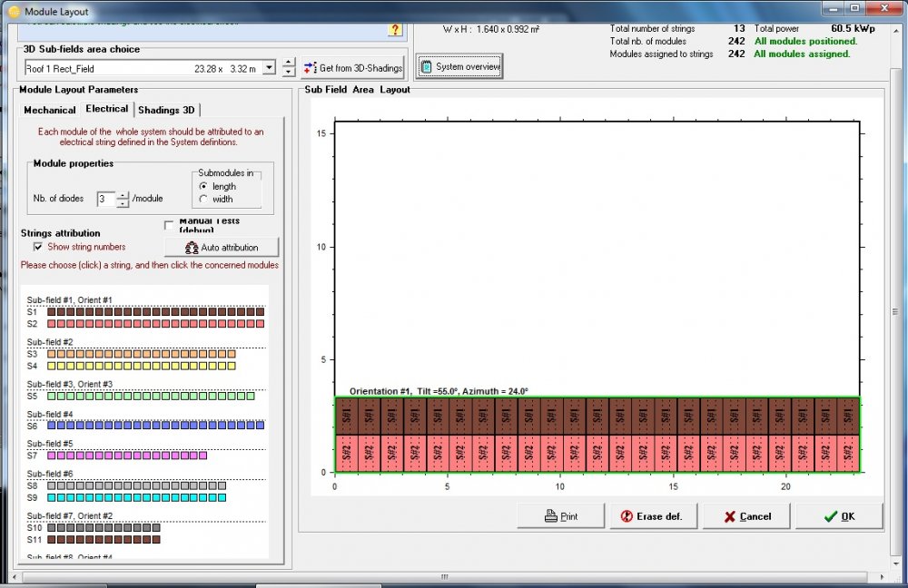Print the sub-field layout
908x588 pixels.
point(560,516)
